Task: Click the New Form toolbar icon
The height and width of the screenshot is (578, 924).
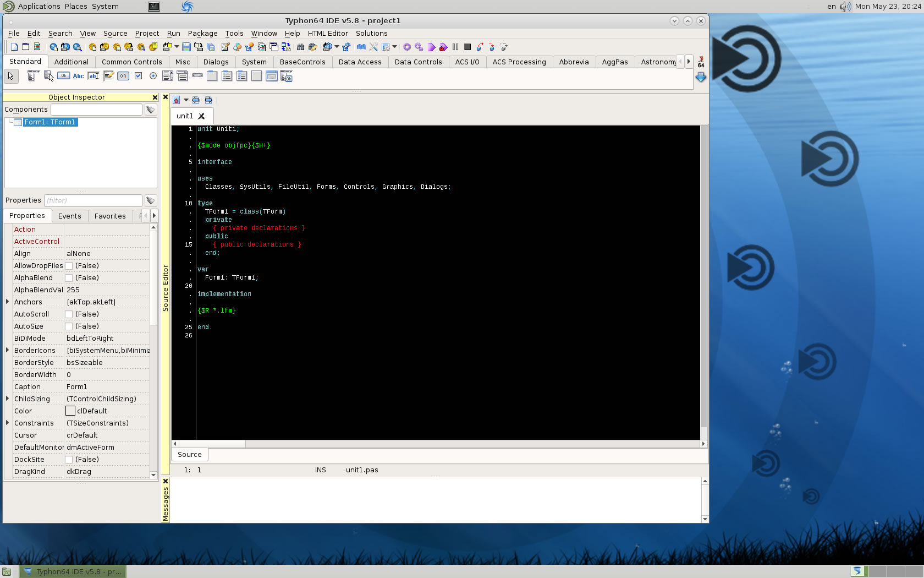Action: pos(25,47)
